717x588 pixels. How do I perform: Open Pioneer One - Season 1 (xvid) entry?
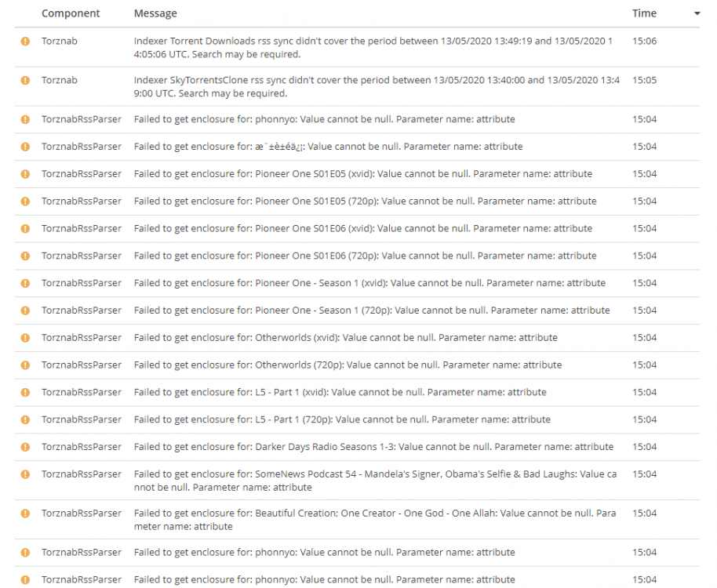tap(369, 283)
